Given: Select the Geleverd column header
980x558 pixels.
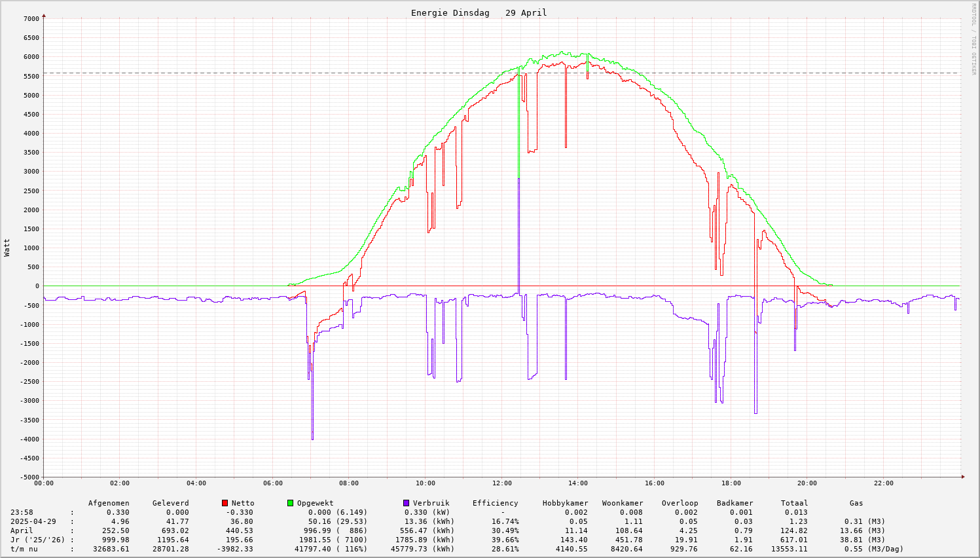Looking at the screenshot, I should [x=170, y=503].
